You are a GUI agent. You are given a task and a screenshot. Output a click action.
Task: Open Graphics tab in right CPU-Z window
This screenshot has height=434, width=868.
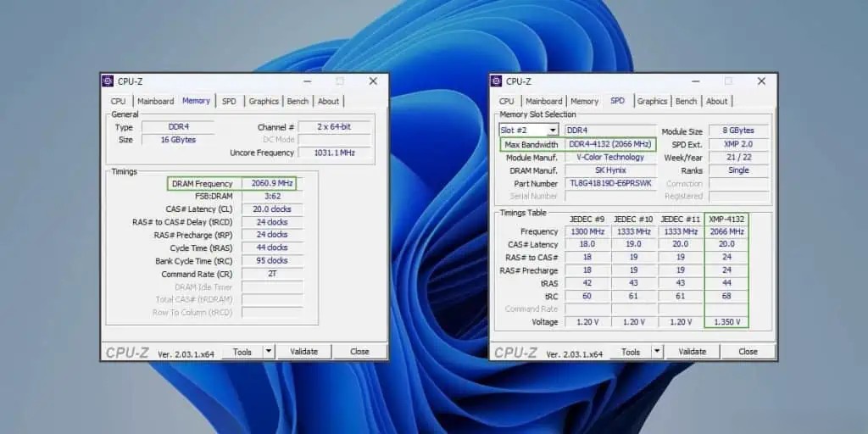652,102
